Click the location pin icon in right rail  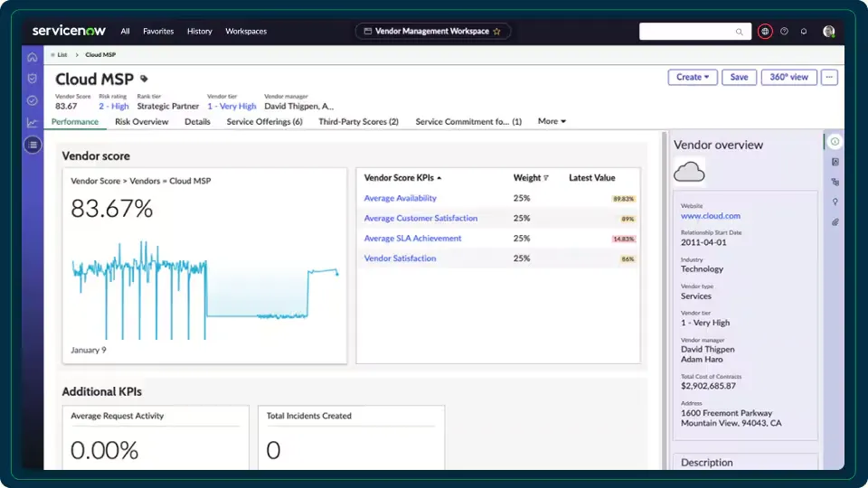835,202
